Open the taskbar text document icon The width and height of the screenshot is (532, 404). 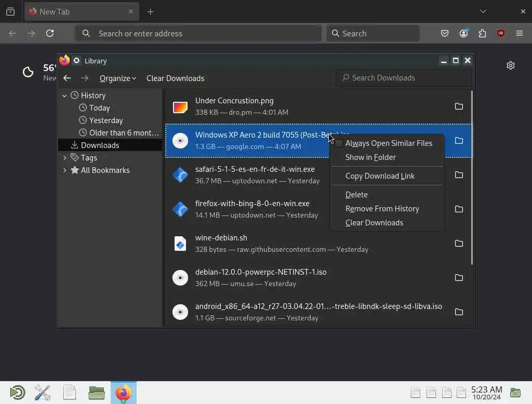click(70, 393)
